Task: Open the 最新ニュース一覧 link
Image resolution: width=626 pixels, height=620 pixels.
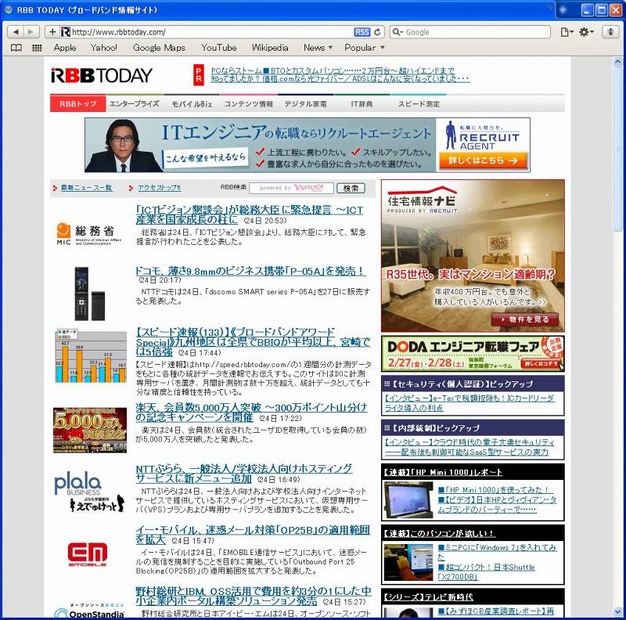Action: (86, 188)
